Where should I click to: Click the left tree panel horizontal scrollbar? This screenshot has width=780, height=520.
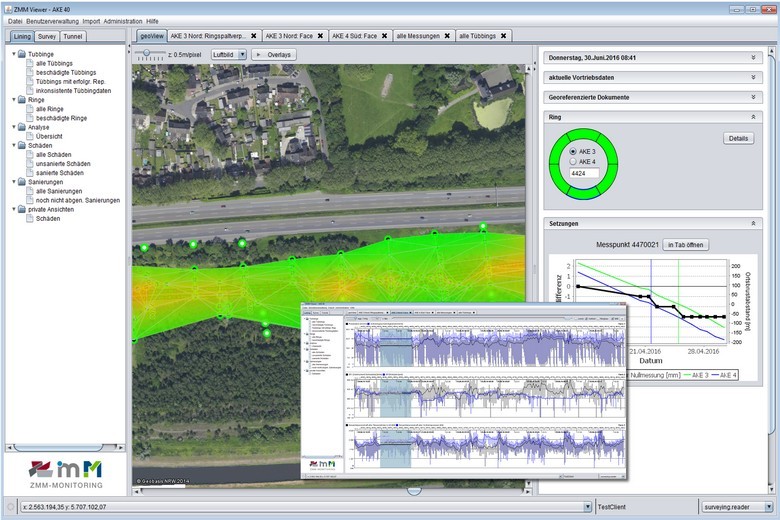click(x=65, y=447)
